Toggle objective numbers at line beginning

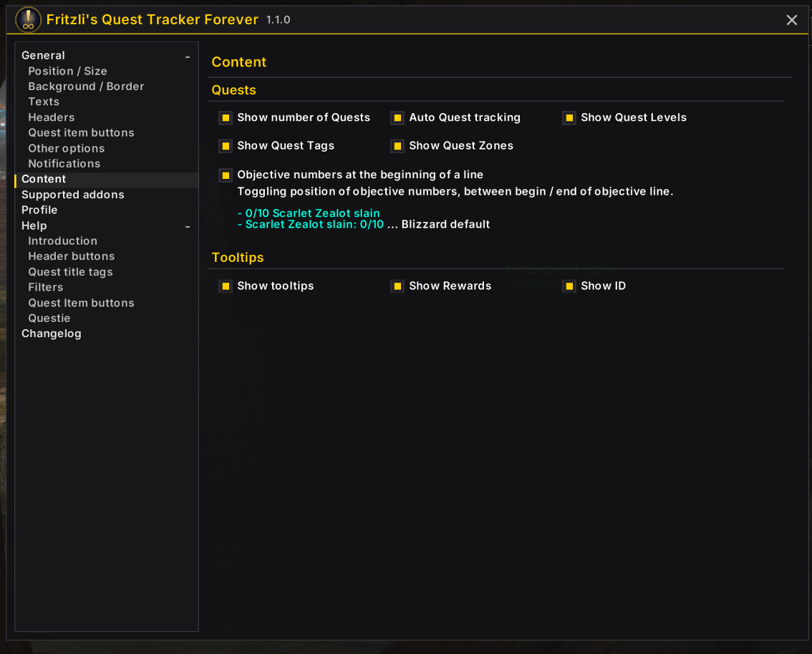(226, 175)
